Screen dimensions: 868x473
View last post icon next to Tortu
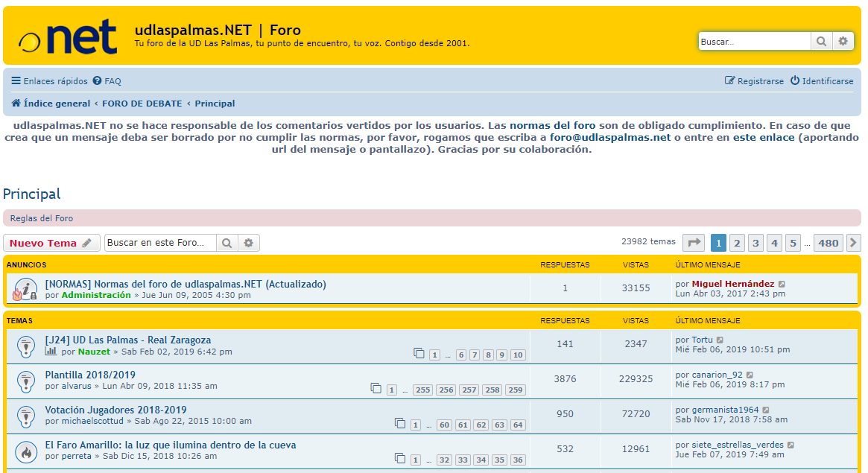click(720, 340)
